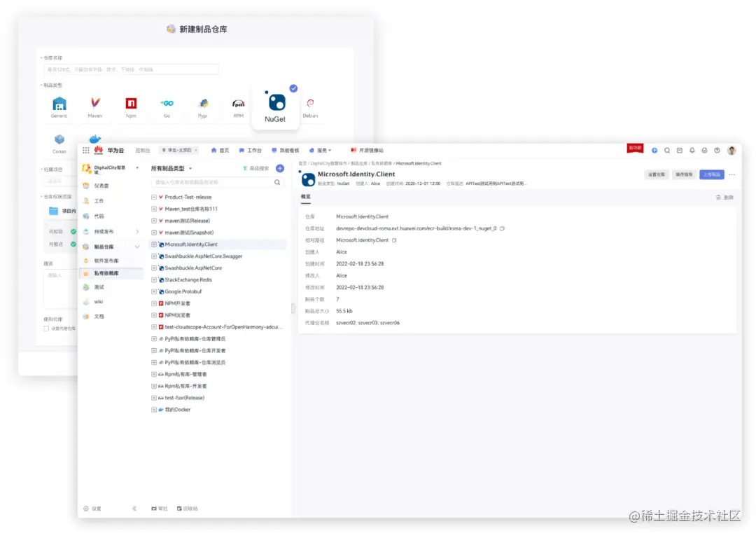
Task: Click the top bar blue plus icon
Action: click(x=654, y=151)
